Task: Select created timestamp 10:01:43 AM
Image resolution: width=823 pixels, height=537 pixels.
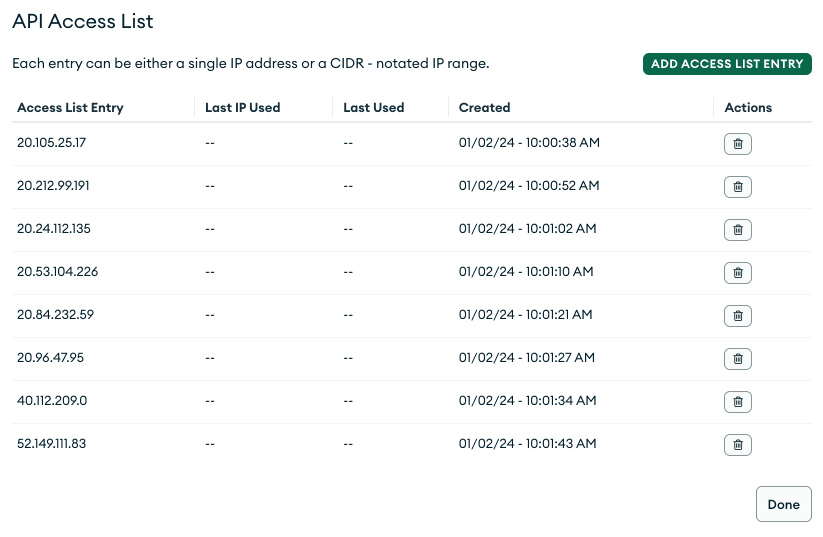Action: pos(528,444)
